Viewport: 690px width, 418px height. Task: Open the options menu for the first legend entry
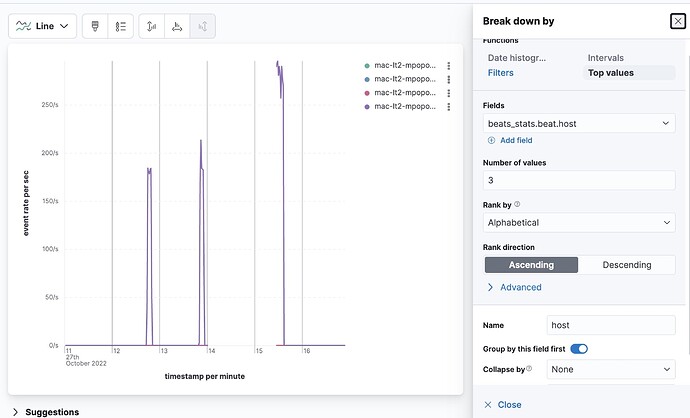(x=448, y=66)
